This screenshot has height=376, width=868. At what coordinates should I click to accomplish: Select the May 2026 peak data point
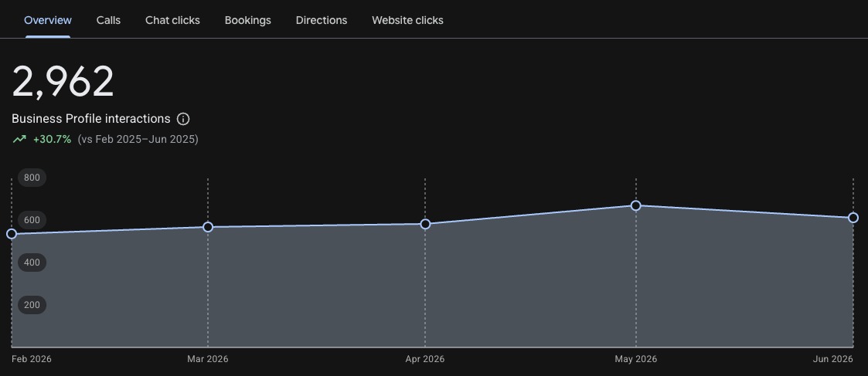click(x=636, y=205)
